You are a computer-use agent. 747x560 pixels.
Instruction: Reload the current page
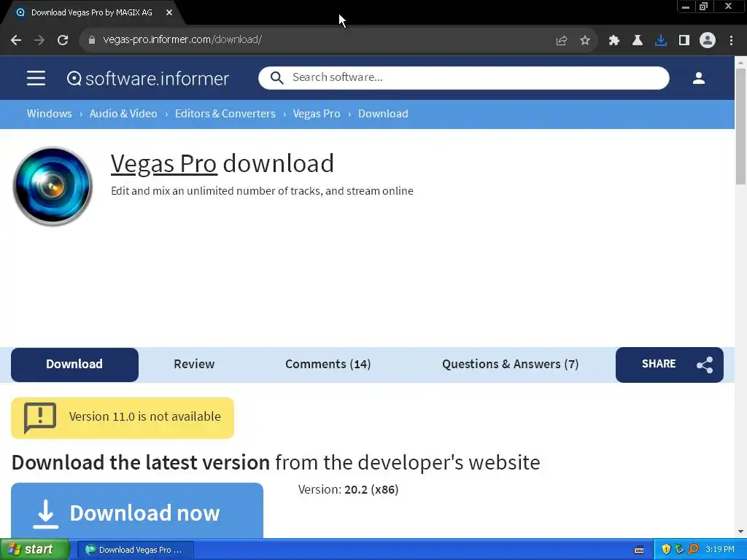[x=63, y=40]
